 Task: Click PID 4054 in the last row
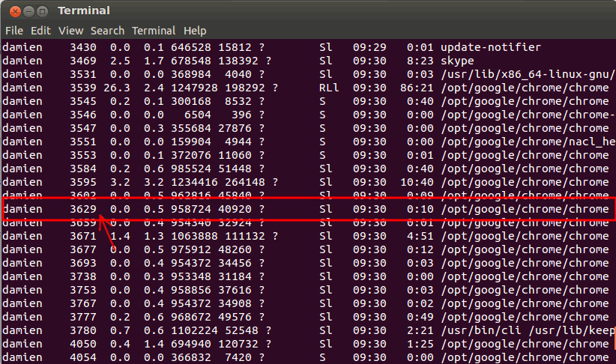(x=83, y=357)
